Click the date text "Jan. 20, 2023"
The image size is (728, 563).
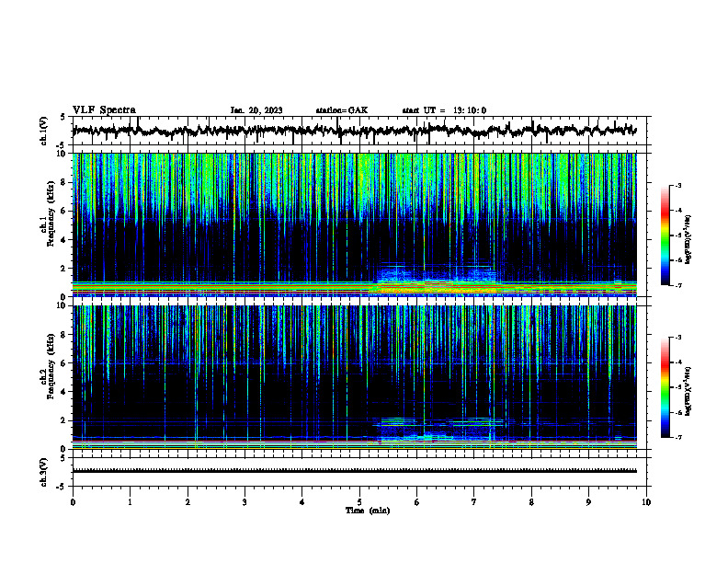pos(256,110)
